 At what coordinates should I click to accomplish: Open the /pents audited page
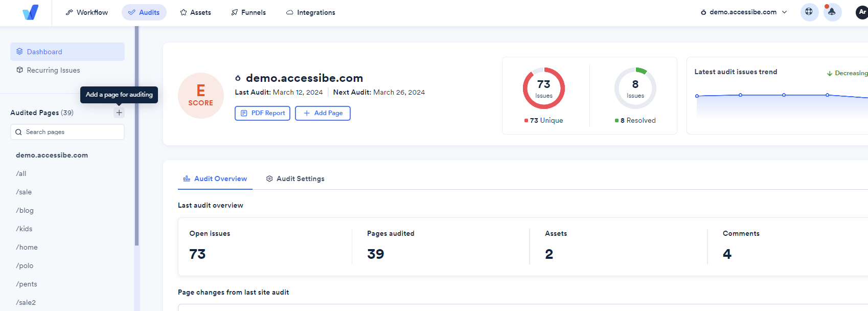pos(27,284)
